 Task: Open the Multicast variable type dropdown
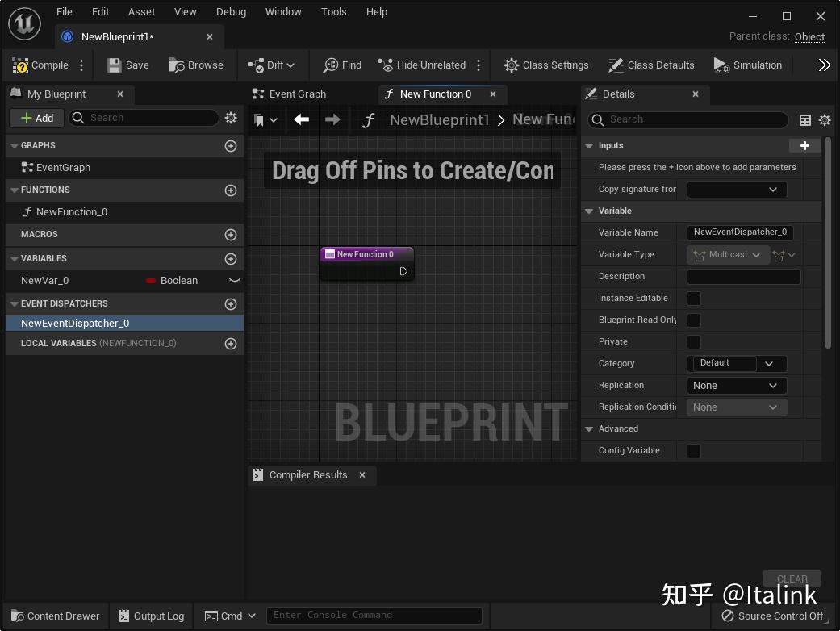point(727,254)
